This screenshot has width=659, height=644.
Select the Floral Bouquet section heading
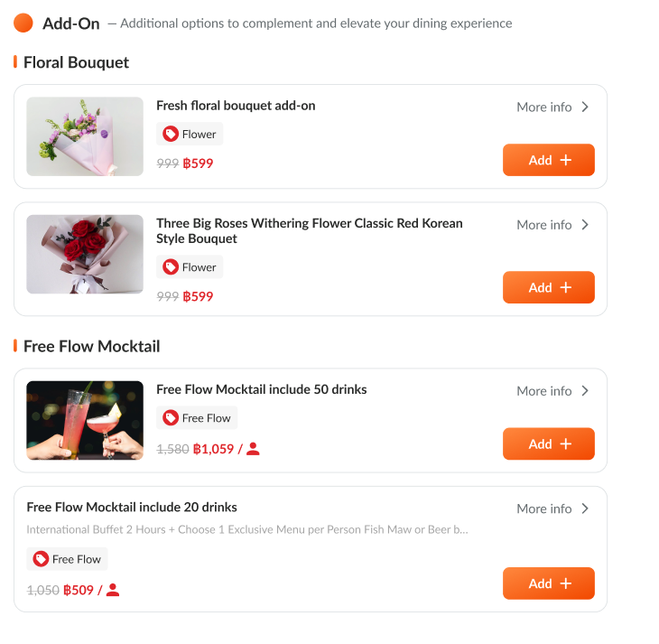pos(76,62)
